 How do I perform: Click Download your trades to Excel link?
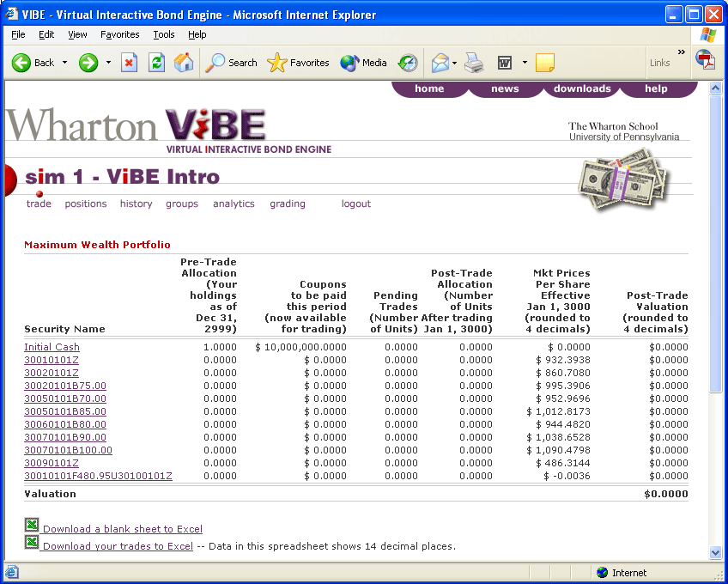tap(118, 546)
